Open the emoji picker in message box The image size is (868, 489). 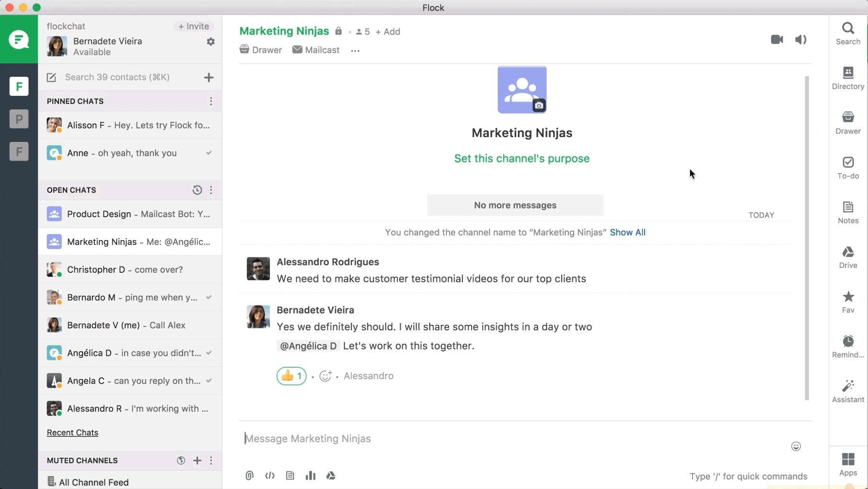[796, 446]
